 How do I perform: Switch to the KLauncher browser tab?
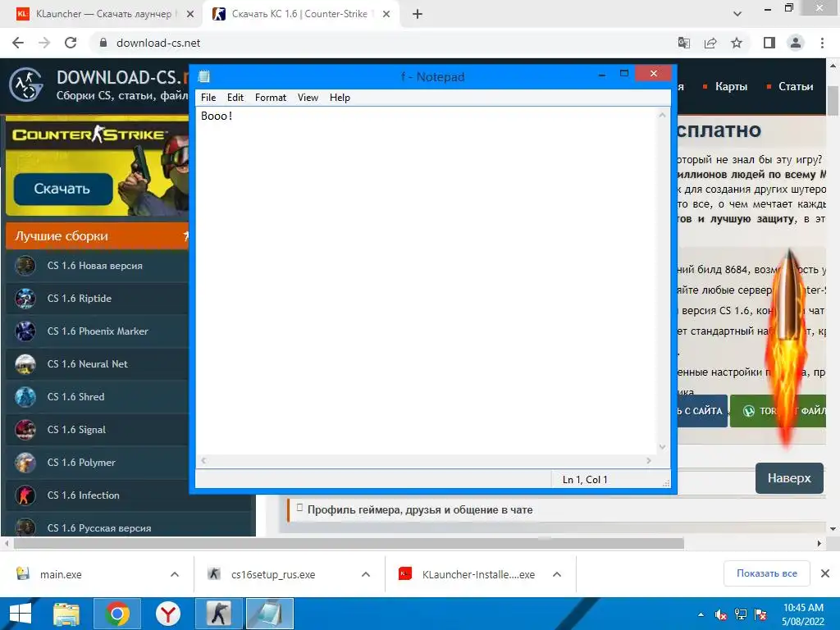pos(102,14)
